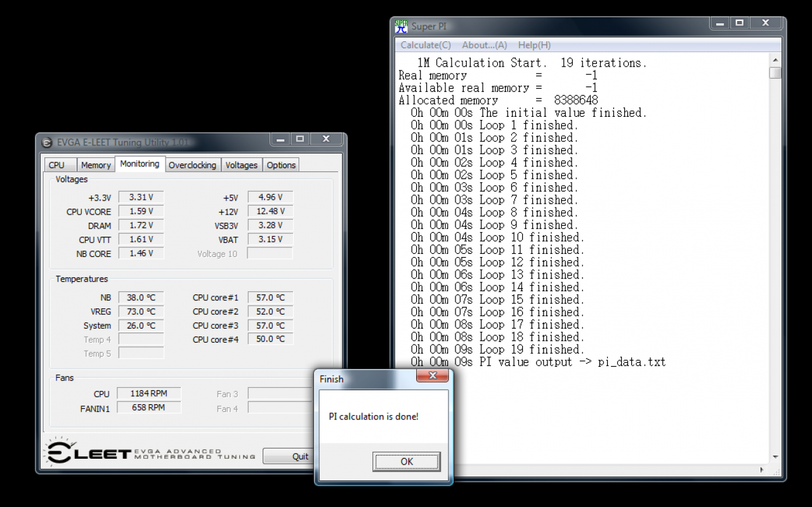This screenshot has height=507, width=812.
Task: Open the Overclocking tab
Action: 192,165
